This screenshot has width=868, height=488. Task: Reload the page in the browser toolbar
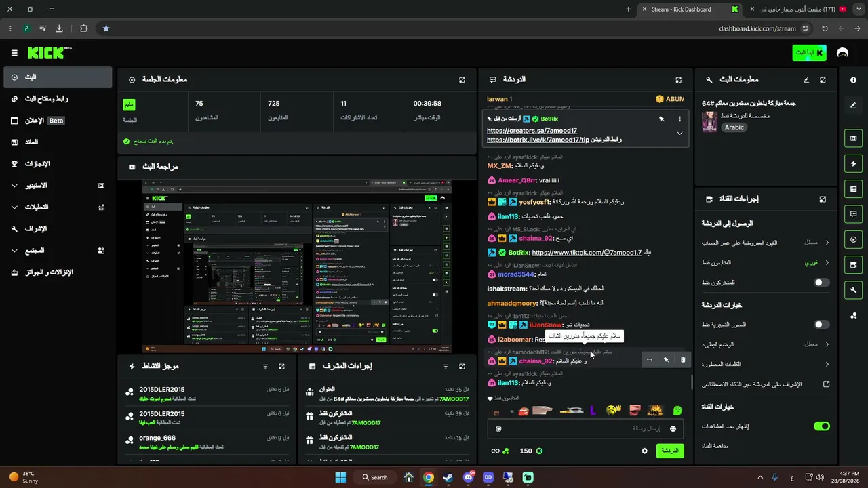[x=825, y=28]
